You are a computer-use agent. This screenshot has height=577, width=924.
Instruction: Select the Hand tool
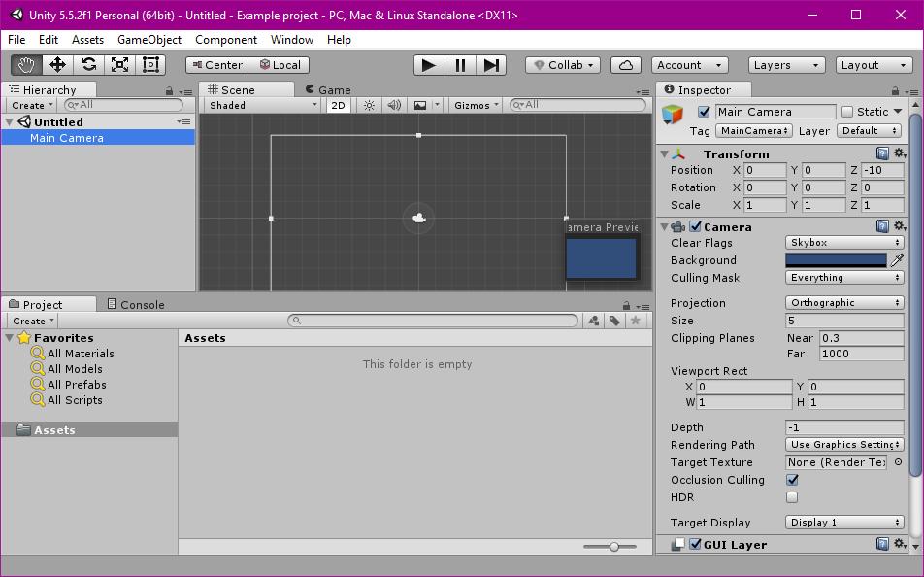[x=26, y=65]
